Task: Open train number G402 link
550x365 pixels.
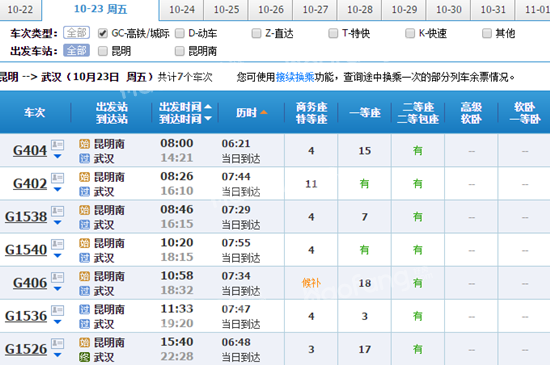Action: tap(30, 184)
